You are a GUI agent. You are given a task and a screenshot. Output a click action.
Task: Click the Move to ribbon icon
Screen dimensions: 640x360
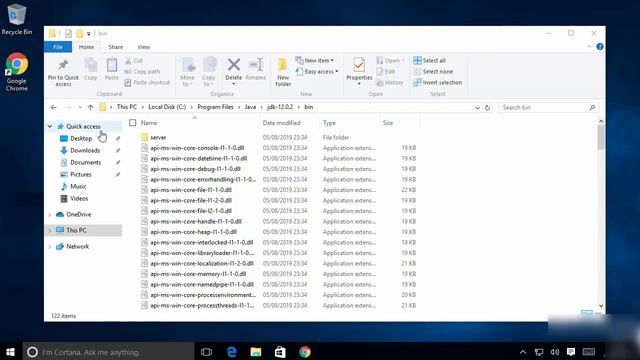click(x=188, y=64)
